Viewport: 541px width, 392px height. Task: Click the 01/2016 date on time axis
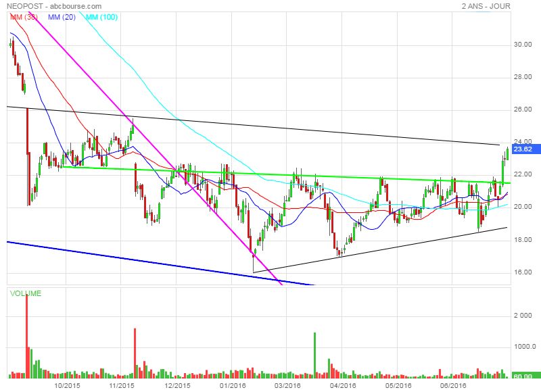click(232, 385)
